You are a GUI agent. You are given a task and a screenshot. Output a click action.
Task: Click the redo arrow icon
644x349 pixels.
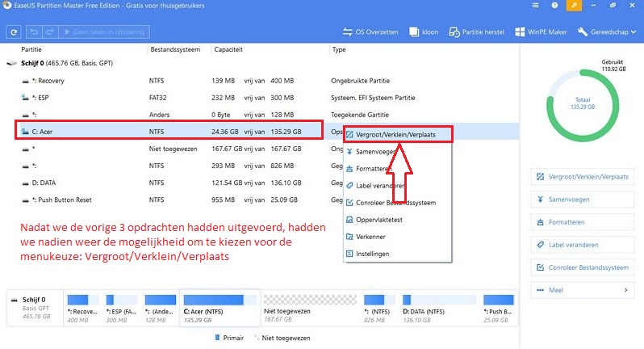tap(50, 32)
